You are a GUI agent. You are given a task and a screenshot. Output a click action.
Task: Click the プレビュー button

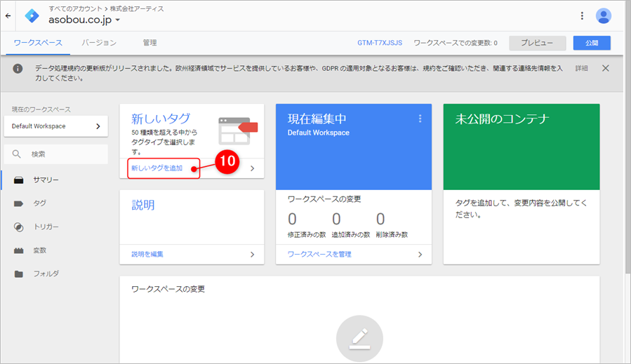pos(537,43)
